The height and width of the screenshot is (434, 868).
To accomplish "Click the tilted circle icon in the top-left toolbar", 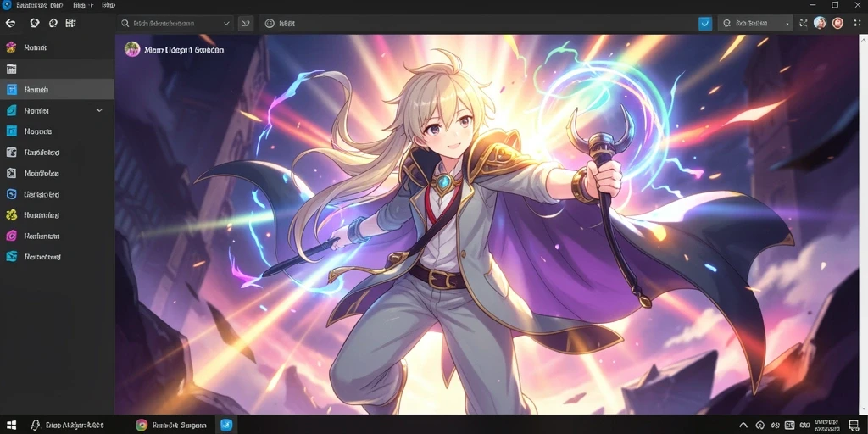I will click(53, 23).
